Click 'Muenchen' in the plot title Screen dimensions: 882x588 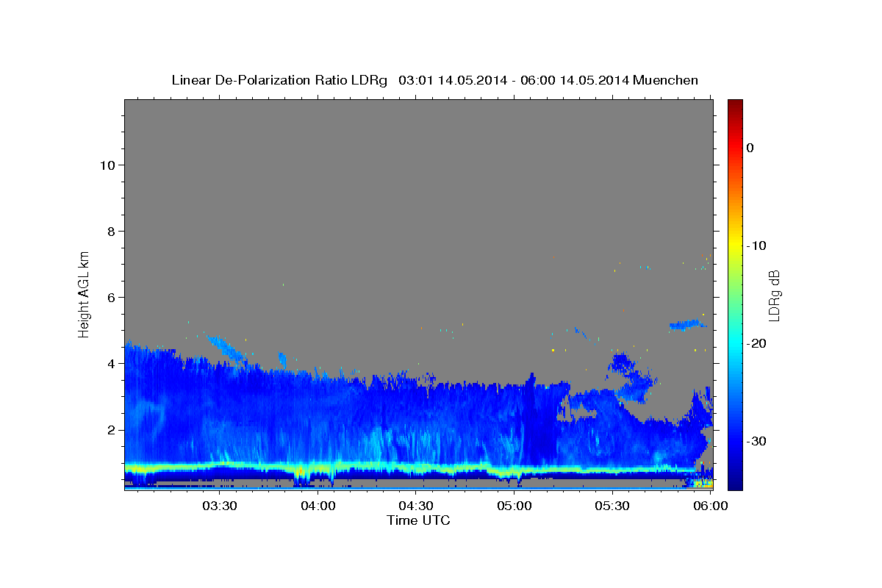point(667,80)
